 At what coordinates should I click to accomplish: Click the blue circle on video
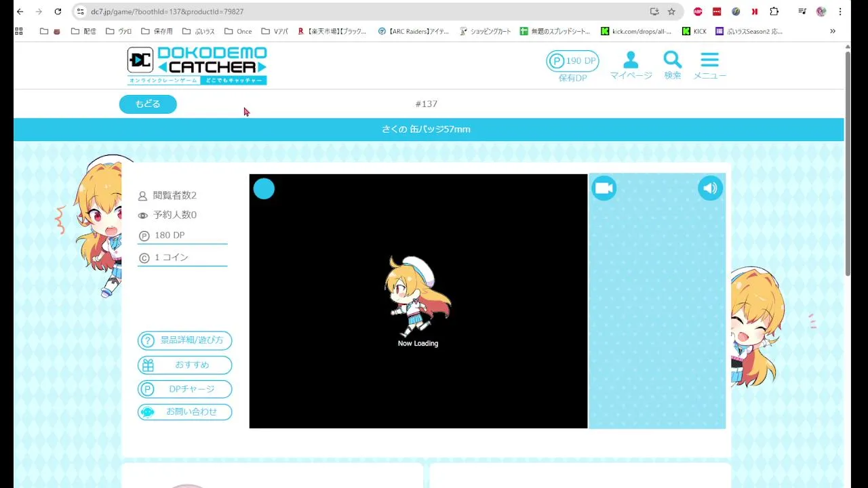264,189
